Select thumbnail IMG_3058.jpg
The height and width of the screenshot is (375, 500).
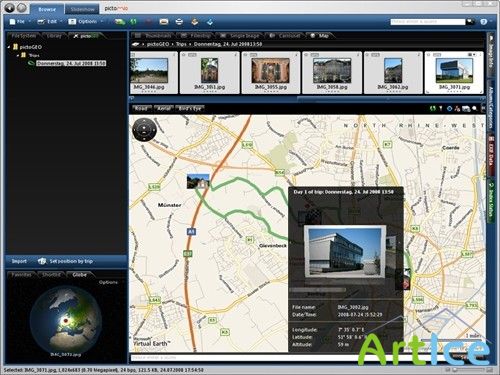pyautogui.click(x=332, y=73)
